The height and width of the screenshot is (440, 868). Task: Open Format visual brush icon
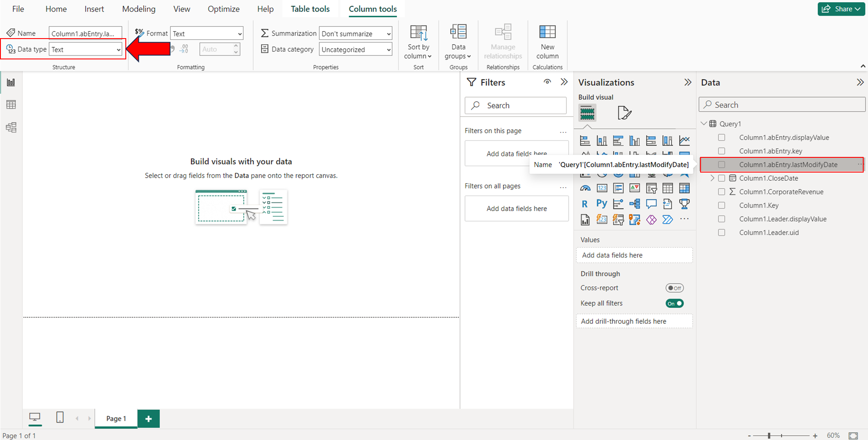pos(624,113)
